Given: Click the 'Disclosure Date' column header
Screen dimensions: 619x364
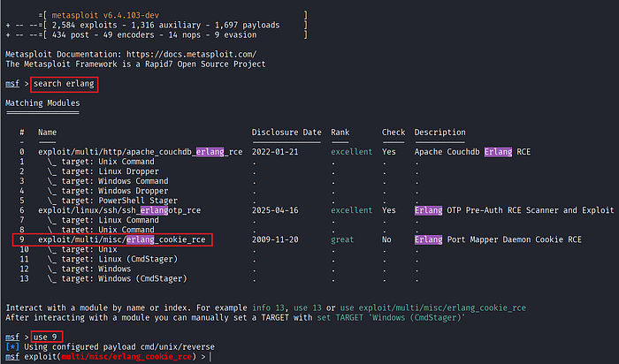Looking at the screenshot, I should tap(287, 133).
